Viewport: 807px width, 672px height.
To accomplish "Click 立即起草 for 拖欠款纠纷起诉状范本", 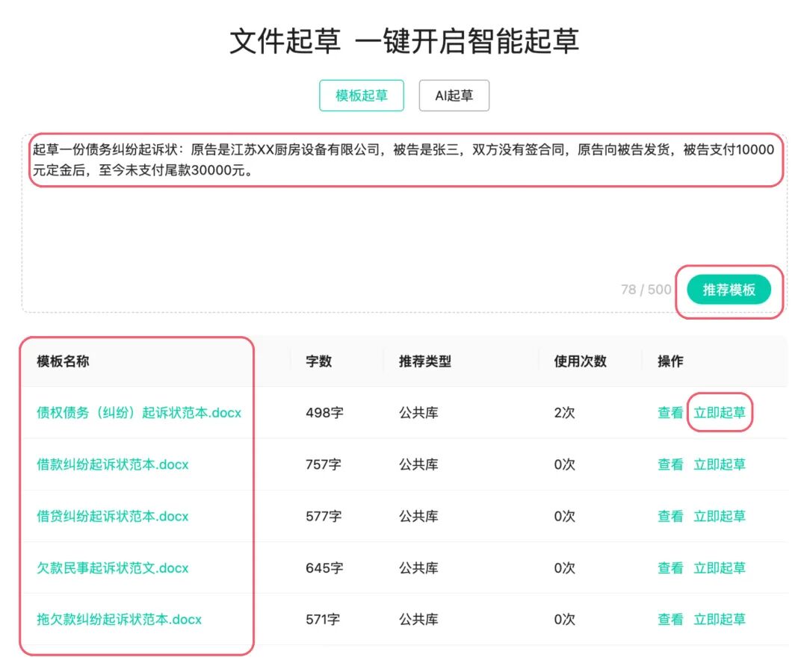I will (719, 619).
